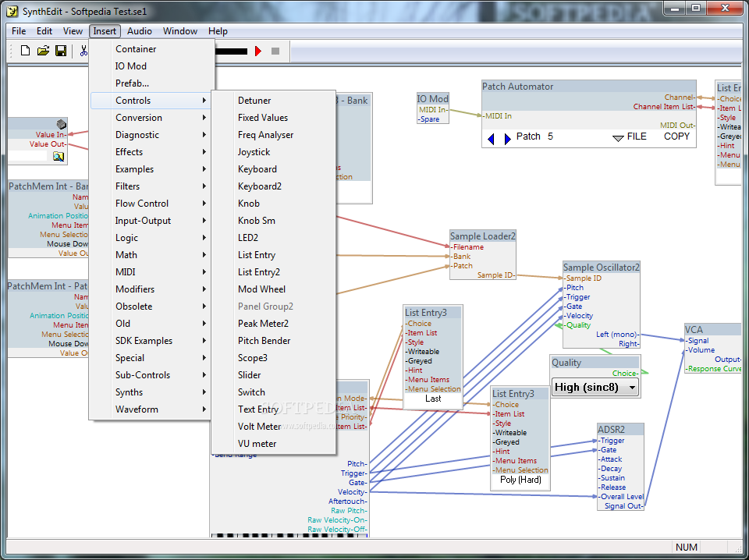Select Scope3 control
Screen dimensions: 749x560
273,358
